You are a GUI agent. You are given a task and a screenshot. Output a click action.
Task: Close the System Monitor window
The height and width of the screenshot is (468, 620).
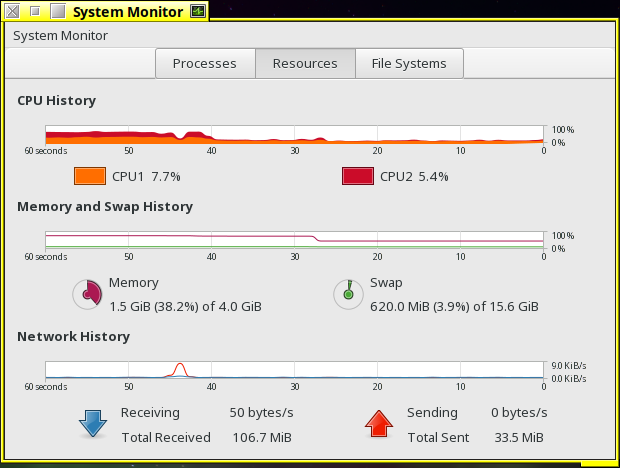pos(12,11)
